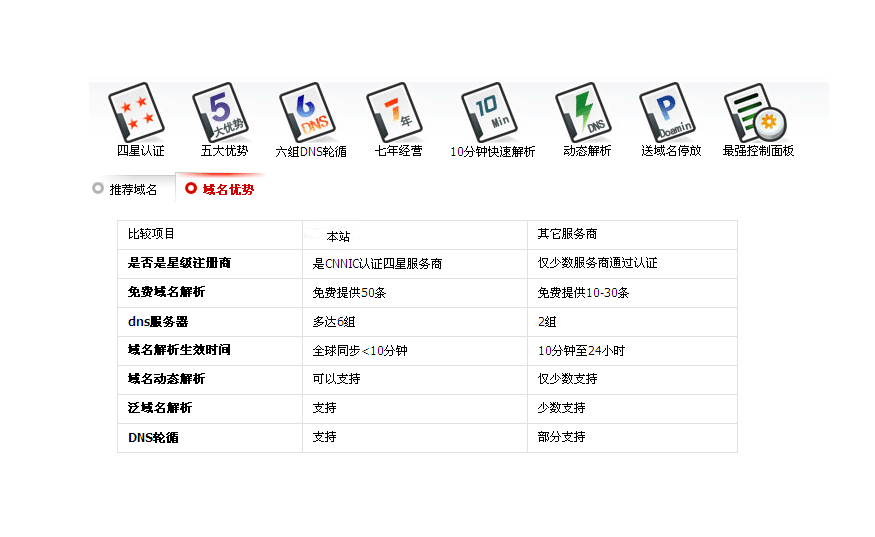Select the 泛域名解析 row label

click(x=160, y=408)
